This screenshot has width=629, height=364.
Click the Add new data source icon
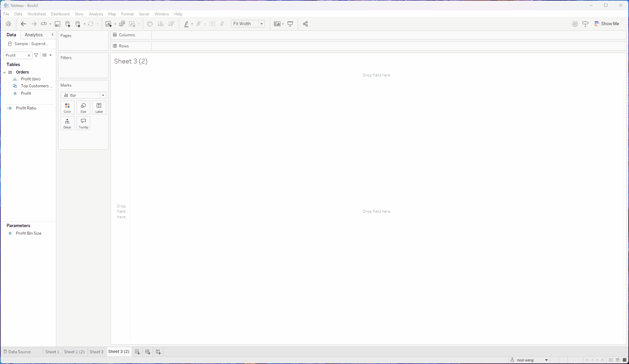coord(68,24)
